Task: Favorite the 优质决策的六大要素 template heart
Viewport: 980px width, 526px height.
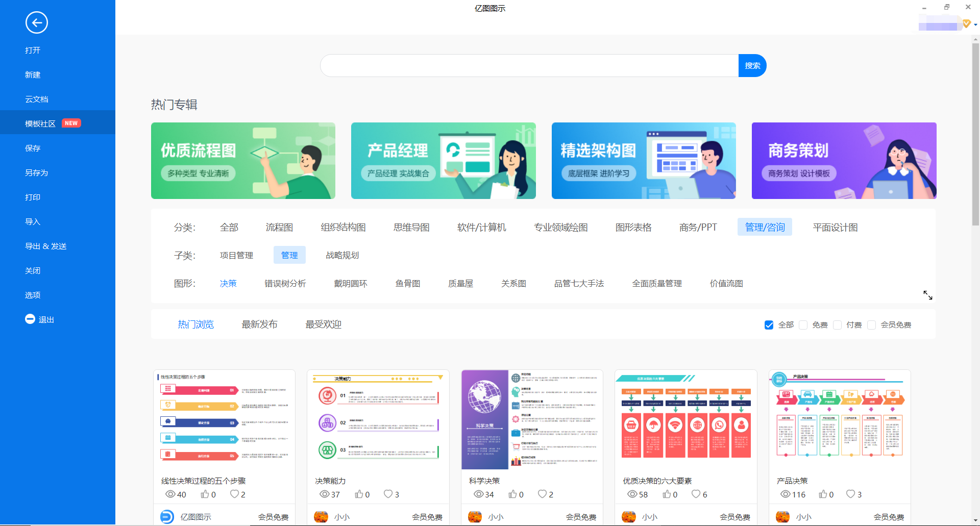Action: pyautogui.click(x=696, y=494)
